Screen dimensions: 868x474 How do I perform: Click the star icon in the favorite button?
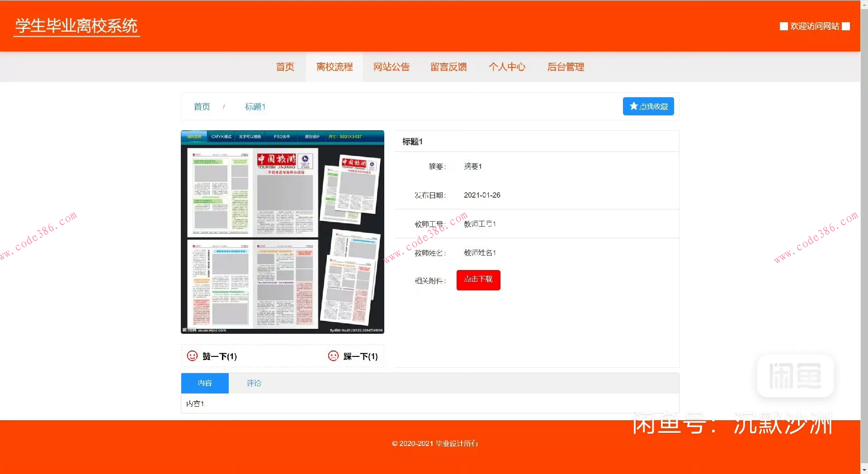pyautogui.click(x=632, y=106)
